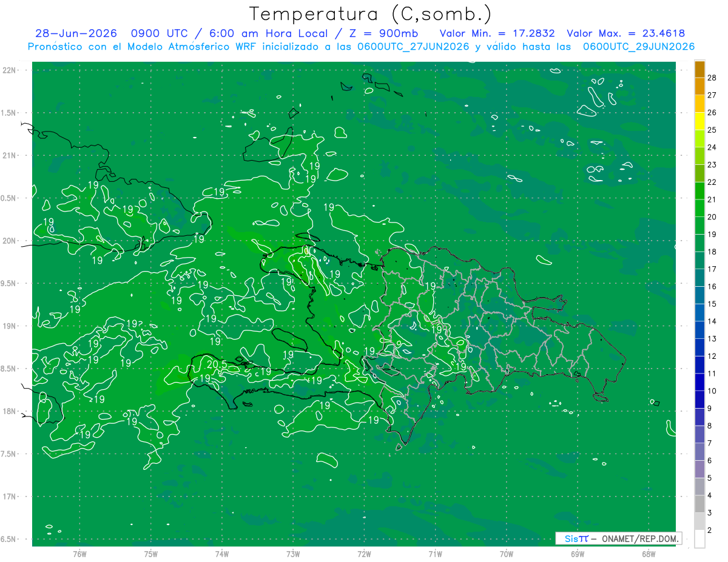Click the '76W' longitude axis label
The height and width of the screenshot is (562, 728).
coord(79,554)
